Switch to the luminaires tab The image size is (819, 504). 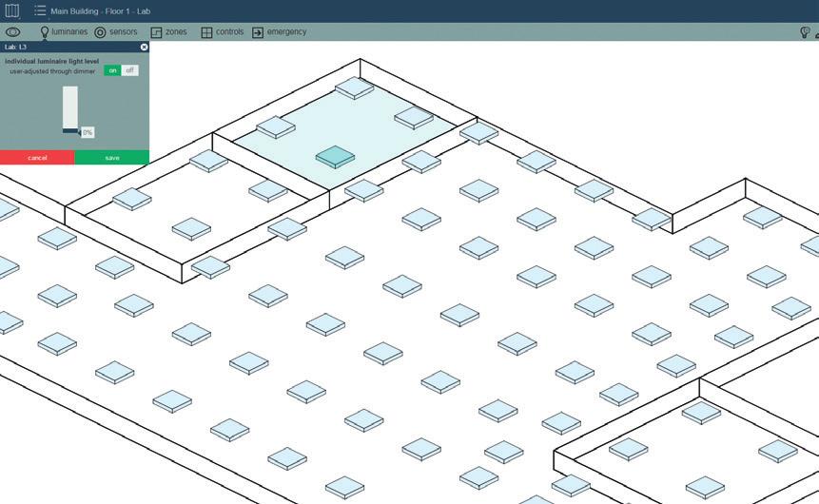(x=64, y=32)
